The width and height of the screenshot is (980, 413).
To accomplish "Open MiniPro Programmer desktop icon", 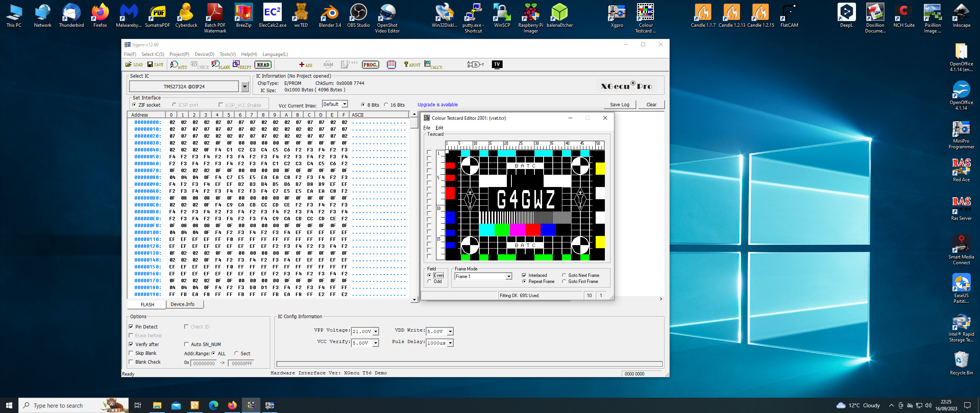I will pos(961,135).
